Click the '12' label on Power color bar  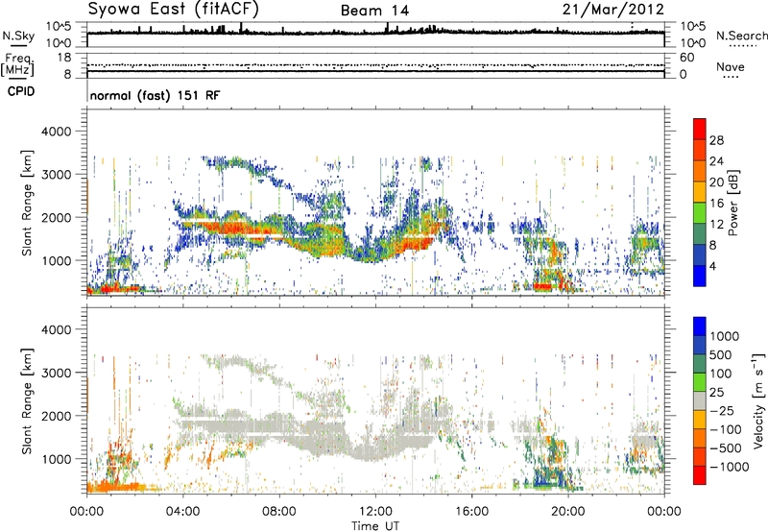click(716, 225)
